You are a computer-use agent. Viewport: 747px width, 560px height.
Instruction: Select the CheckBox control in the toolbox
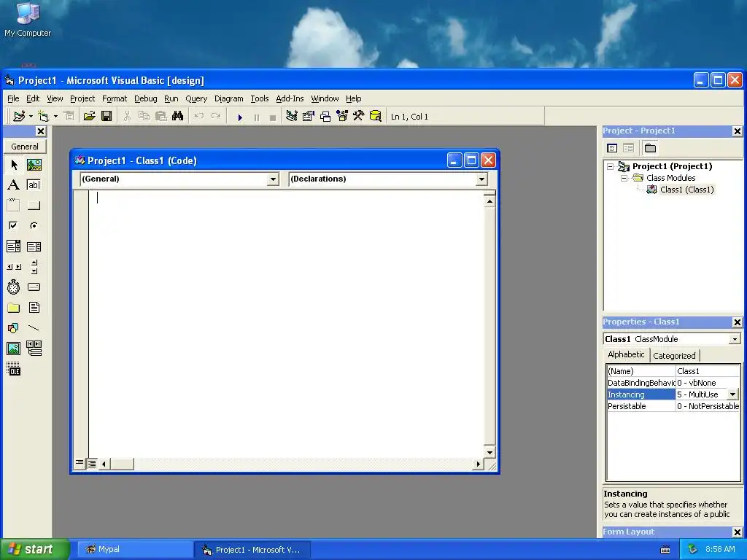click(14, 226)
